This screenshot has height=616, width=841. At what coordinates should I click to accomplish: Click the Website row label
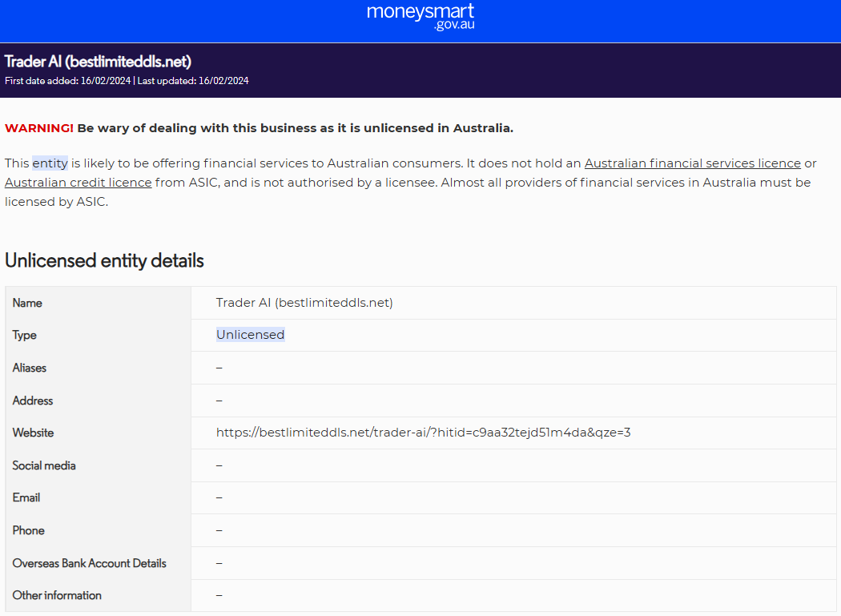coord(34,433)
